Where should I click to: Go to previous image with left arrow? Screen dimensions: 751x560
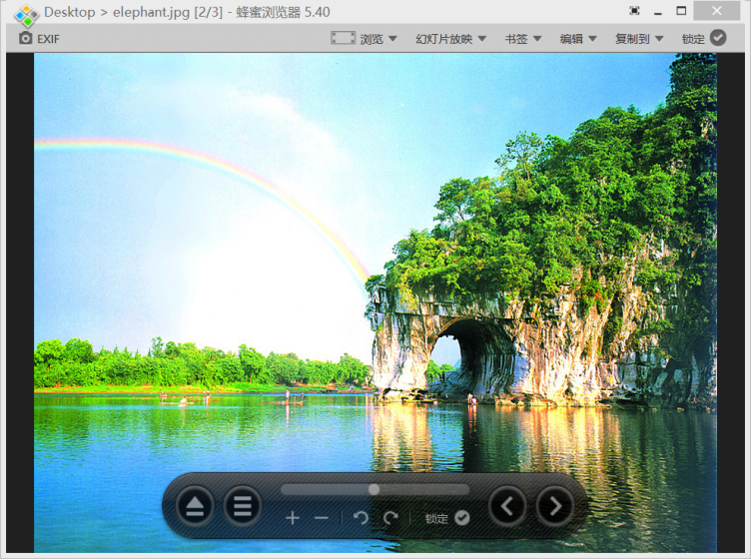(507, 506)
